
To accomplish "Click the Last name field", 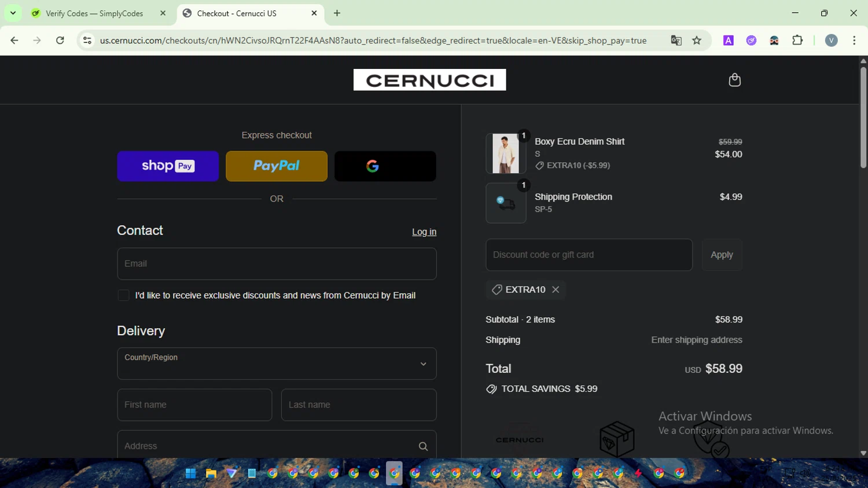I will click(359, 405).
